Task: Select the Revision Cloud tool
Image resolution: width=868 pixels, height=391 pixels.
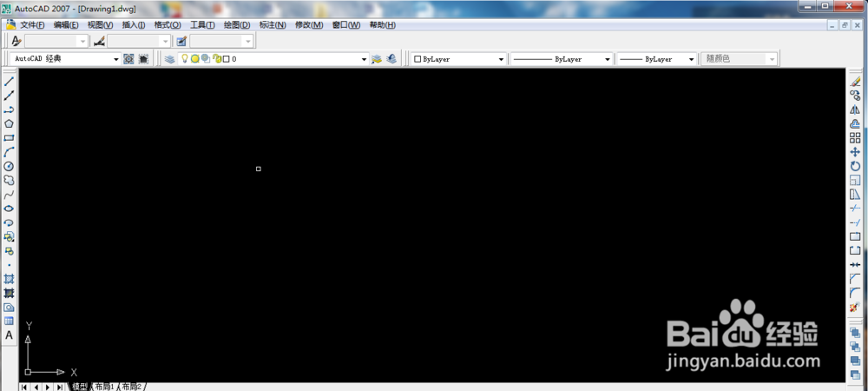Action: 9,180
